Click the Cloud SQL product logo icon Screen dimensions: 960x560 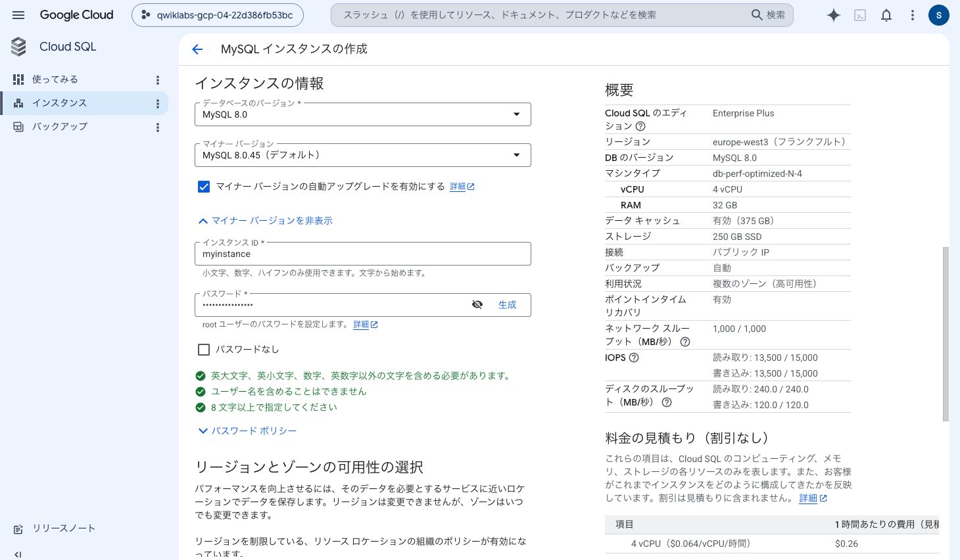pyautogui.click(x=19, y=47)
